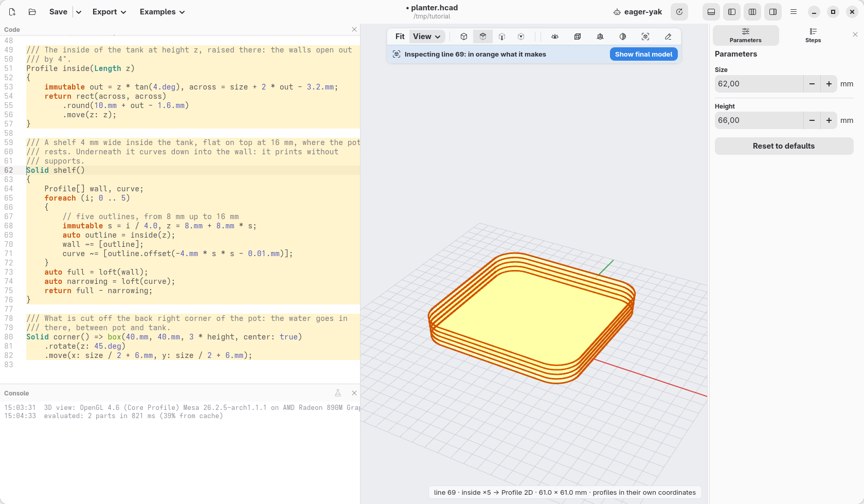This screenshot has width=864, height=504.
Task: Close the Console panel
Action: click(x=354, y=393)
